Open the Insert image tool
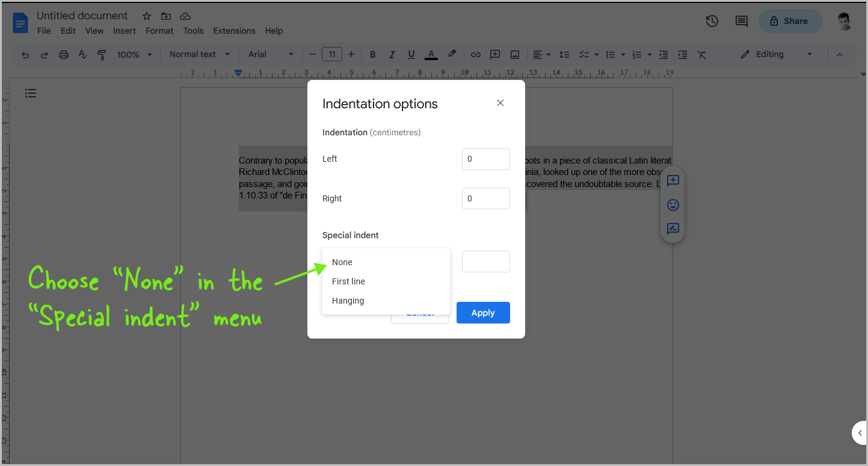 coord(515,54)
